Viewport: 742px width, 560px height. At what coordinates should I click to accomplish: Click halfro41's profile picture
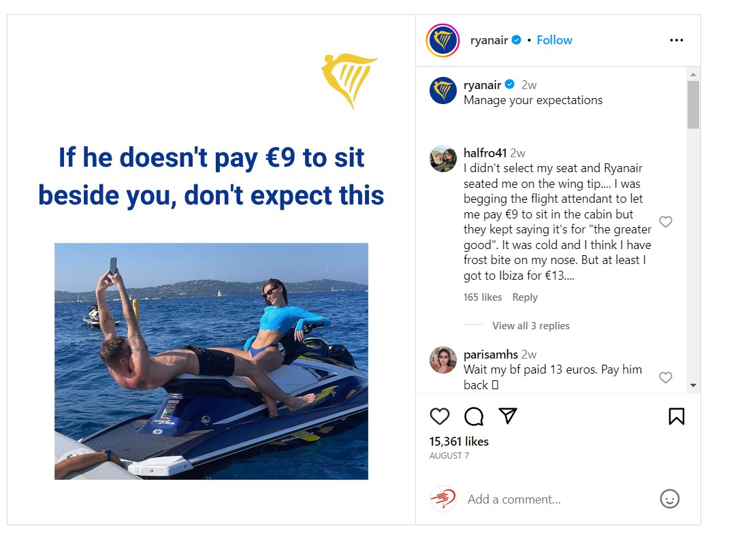pyautogui.click(x=443, y=159)
